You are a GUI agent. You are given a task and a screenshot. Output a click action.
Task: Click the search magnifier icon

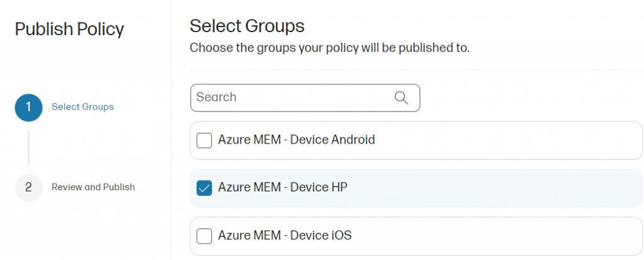tap(401, 98)
